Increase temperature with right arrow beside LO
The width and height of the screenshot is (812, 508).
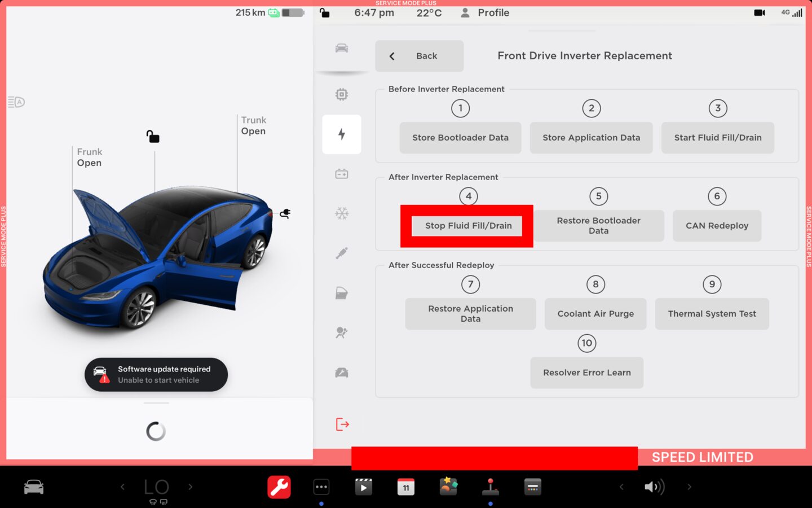pyautogui.click(x=191, y=487)
